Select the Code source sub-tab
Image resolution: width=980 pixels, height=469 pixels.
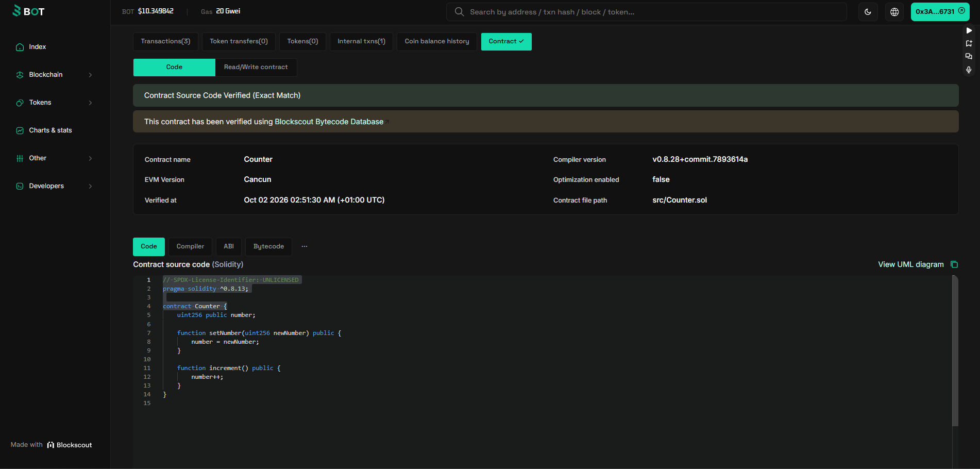click(x=149, y=246)
